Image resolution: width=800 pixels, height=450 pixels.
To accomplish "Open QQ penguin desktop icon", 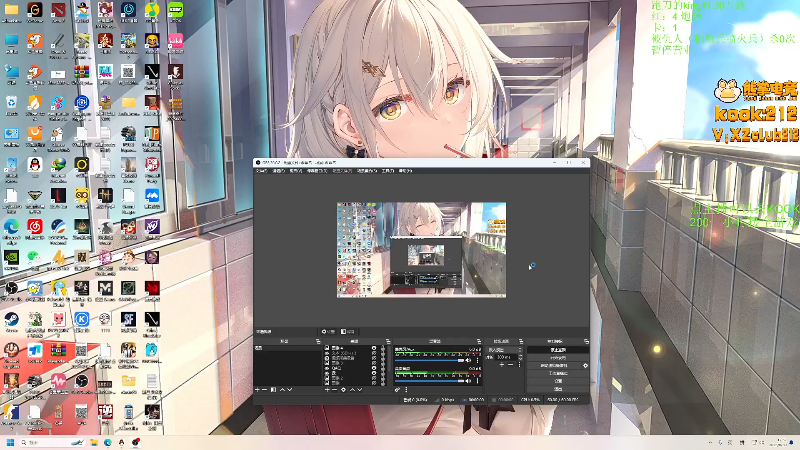I will click(x=35, y=164).
